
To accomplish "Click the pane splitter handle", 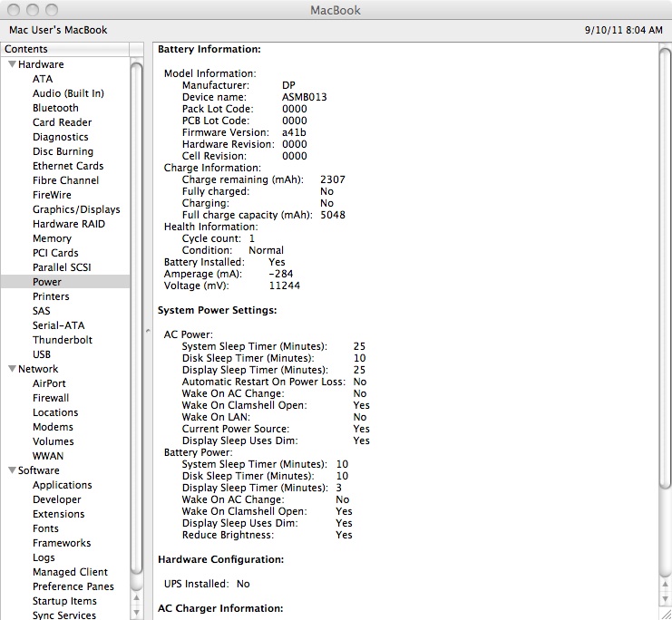I will pos(148,331).
